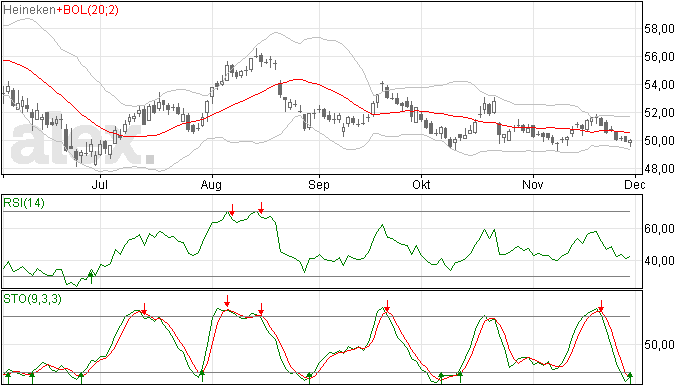This screenshot has width=690, height=387.
Task: Select the 40,00 RSI axis value
Action: click(x=659, y=261)
